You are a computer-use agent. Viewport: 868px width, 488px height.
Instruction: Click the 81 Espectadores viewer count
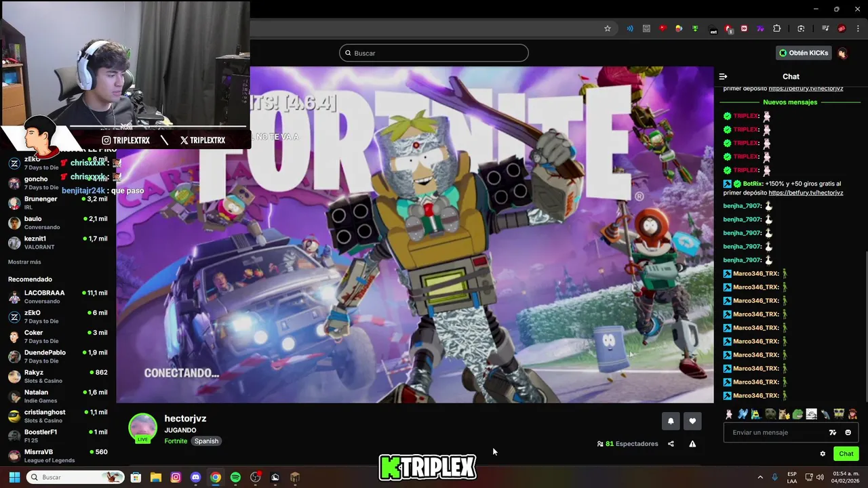627,444
